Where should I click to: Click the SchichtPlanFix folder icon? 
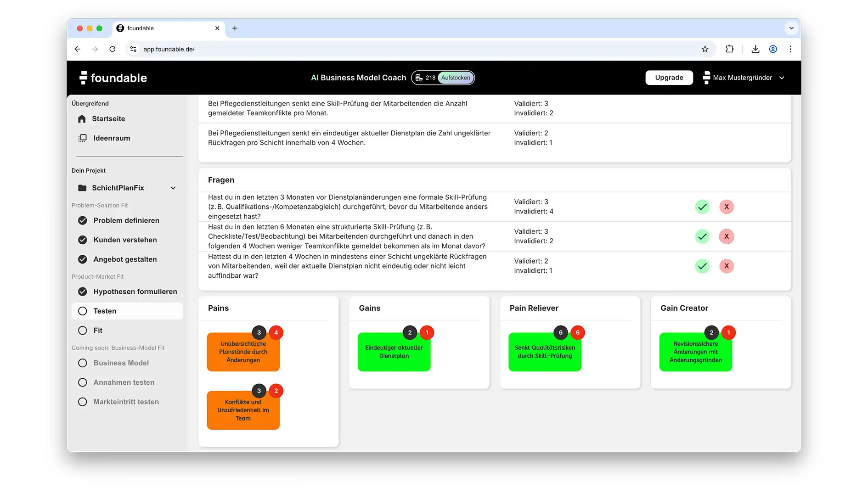[82, 188]
